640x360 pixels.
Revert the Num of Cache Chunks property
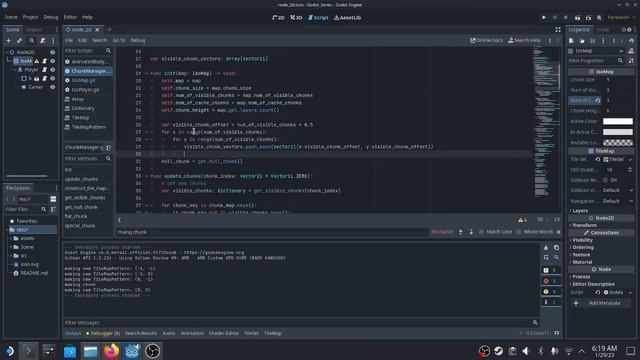click(x=598, y=100)
